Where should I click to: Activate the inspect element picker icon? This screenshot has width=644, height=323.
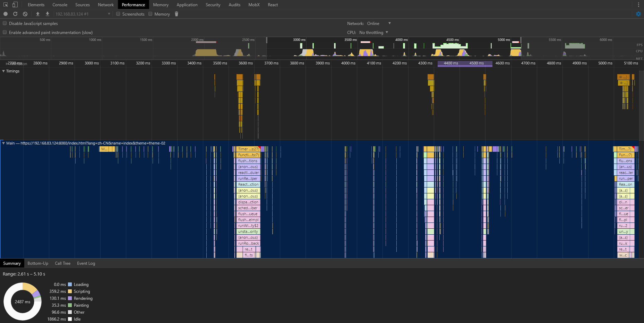pos(6,5)
